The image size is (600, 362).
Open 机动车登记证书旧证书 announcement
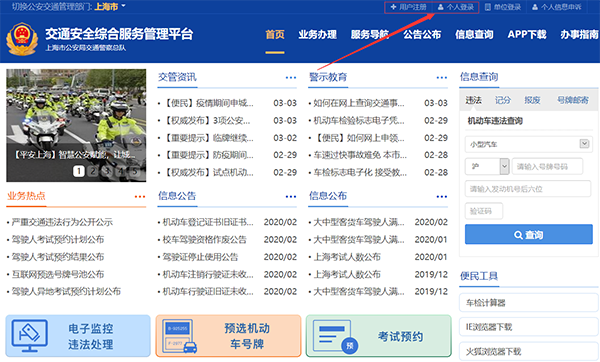click(x=208, y=222)
